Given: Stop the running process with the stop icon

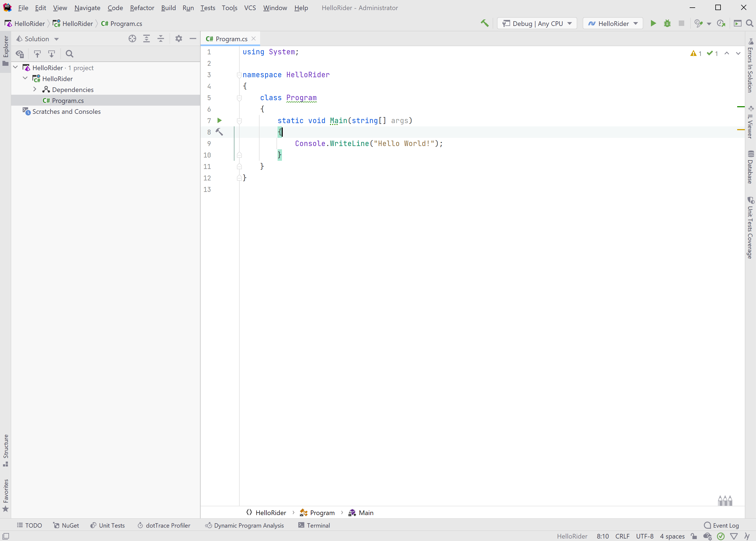Looking at the screenshot, I should [x=681, y=23].
